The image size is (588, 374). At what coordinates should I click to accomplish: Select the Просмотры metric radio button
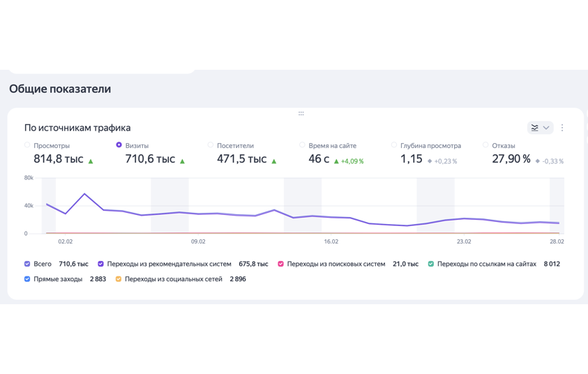pos(28,145)
